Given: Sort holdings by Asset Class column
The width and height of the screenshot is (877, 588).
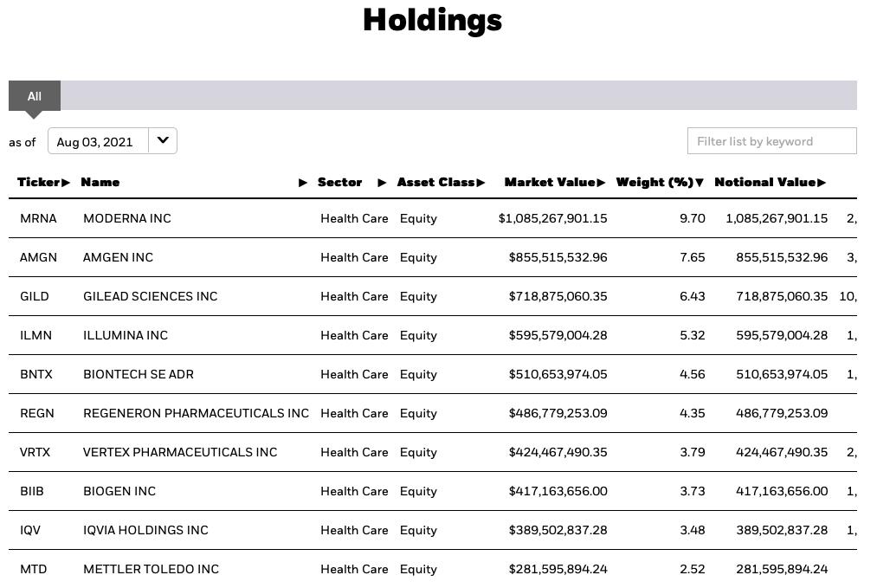Looking at the screenshot, I should pyautogui.click(x=441, y=182).
